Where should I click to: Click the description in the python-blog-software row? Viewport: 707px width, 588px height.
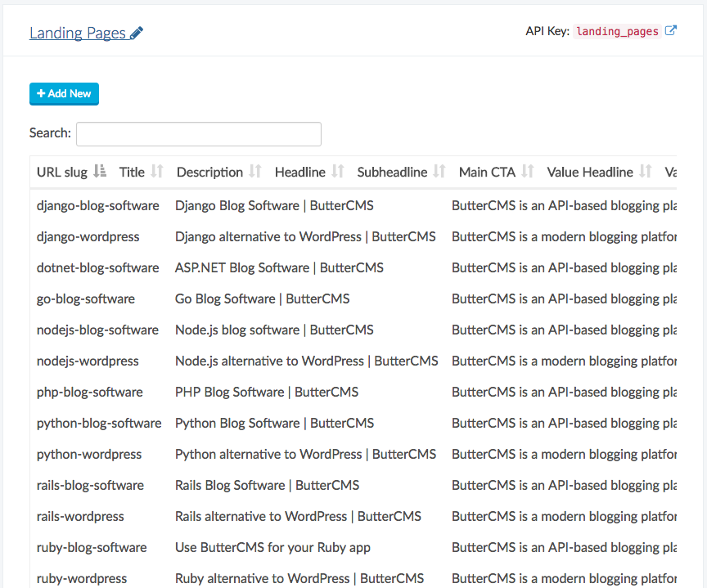pyautogui.click(x=564, y=423)
